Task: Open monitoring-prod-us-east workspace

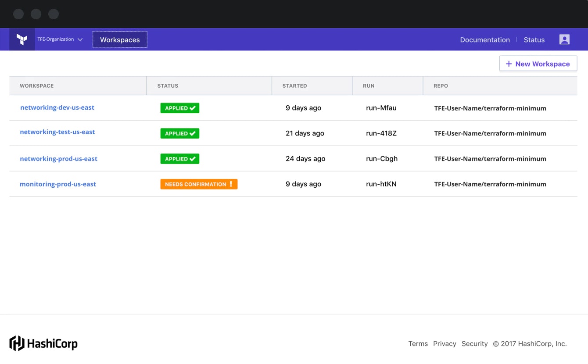Action: point(58,184)
